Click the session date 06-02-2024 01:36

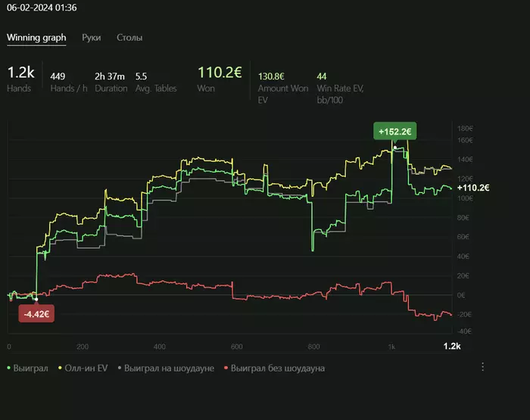click(42, 8)
